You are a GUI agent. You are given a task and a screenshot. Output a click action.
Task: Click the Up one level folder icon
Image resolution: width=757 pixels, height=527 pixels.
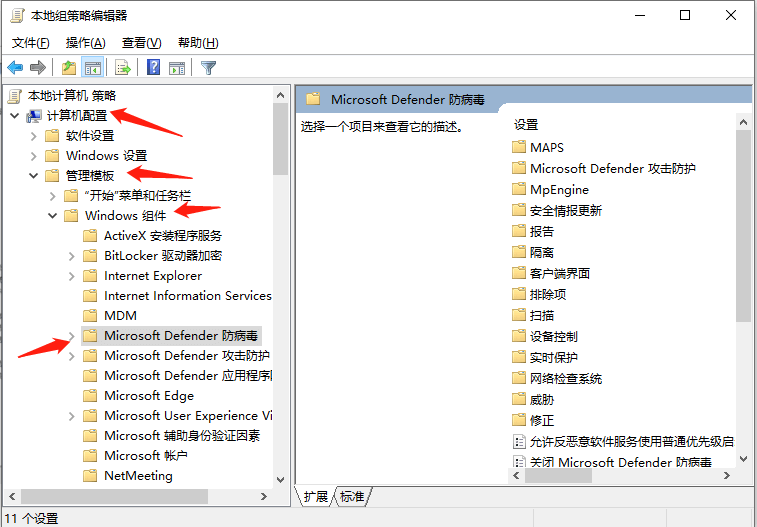(x=69, y=68)
